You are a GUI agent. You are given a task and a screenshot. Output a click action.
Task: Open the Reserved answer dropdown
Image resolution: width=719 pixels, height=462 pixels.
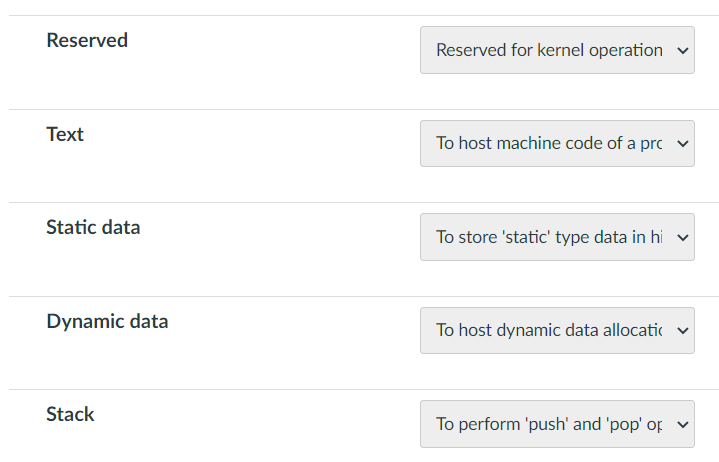coord(557,50)
